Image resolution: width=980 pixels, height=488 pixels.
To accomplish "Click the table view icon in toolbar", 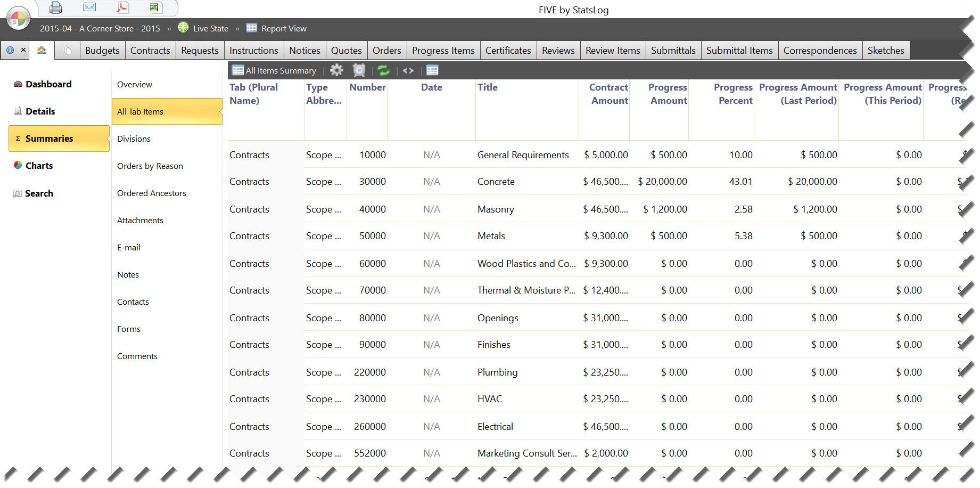I will pos(432,70).
